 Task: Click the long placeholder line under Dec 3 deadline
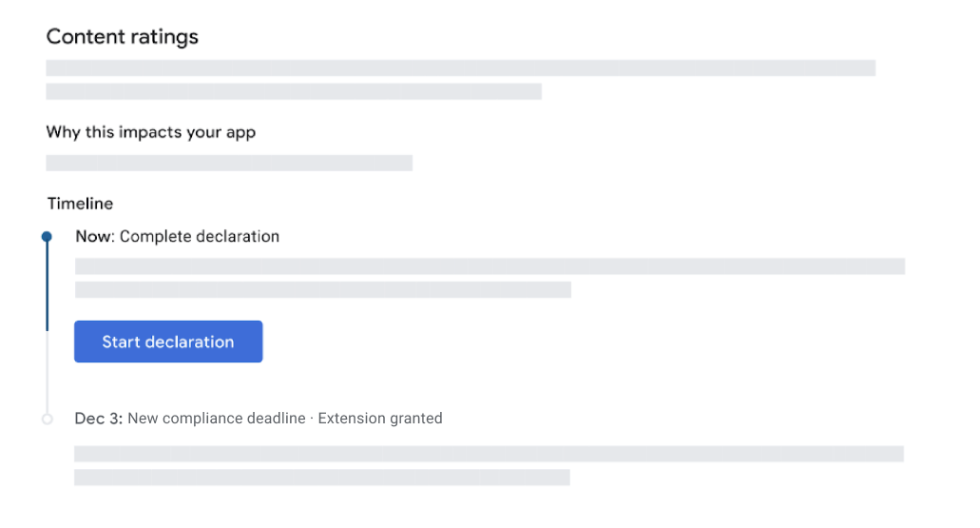pos(489,454)
